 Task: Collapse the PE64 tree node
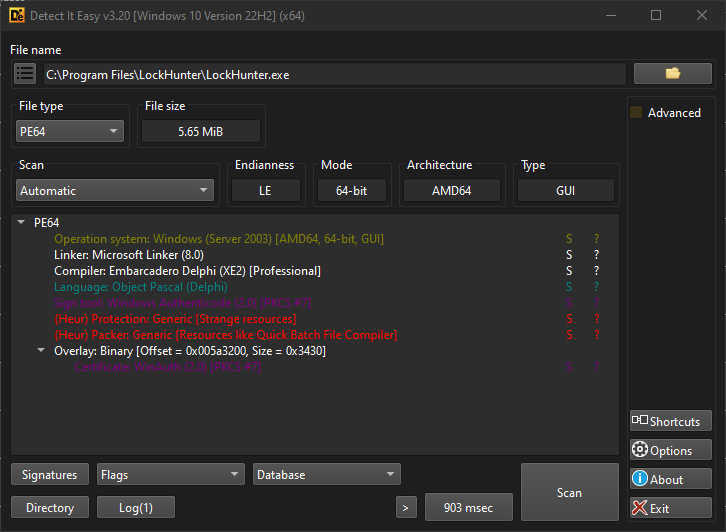pos(22,223)
